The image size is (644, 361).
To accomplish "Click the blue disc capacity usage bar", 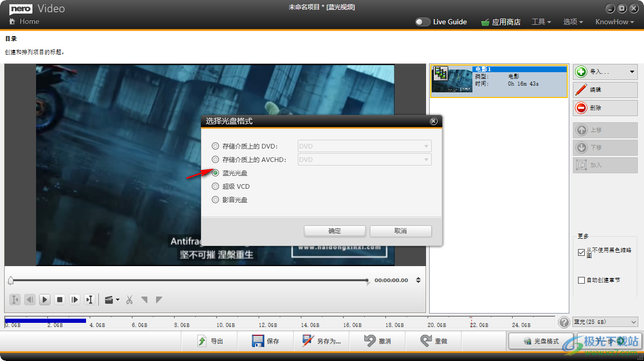I will pos(45,321).
